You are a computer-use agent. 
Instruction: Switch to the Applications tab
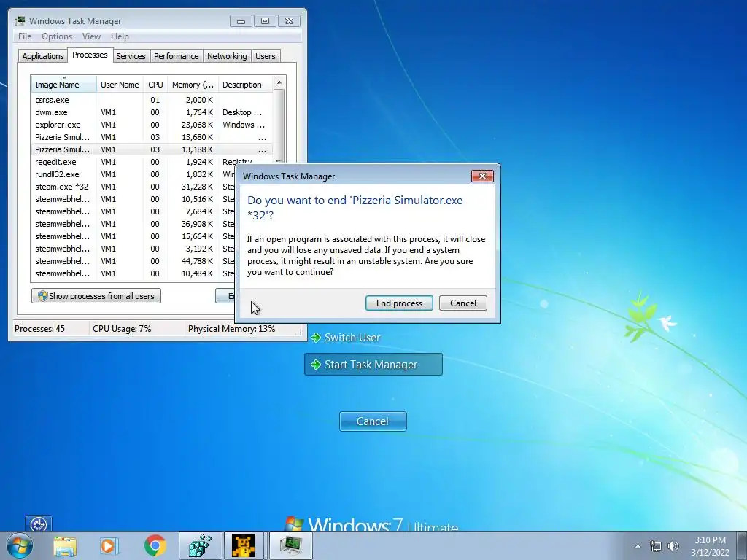click(43, 56)
